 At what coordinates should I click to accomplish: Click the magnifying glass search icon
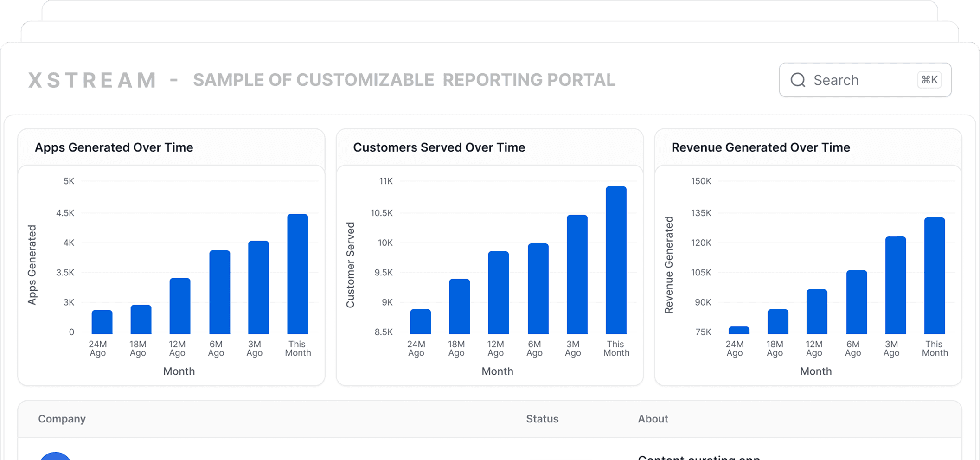798,80
